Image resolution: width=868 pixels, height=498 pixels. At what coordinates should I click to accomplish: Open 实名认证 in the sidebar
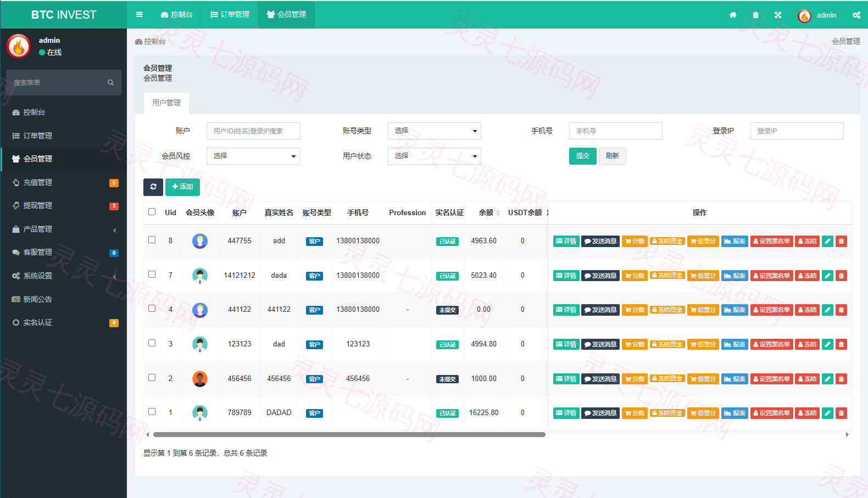(x=64, y=322)
